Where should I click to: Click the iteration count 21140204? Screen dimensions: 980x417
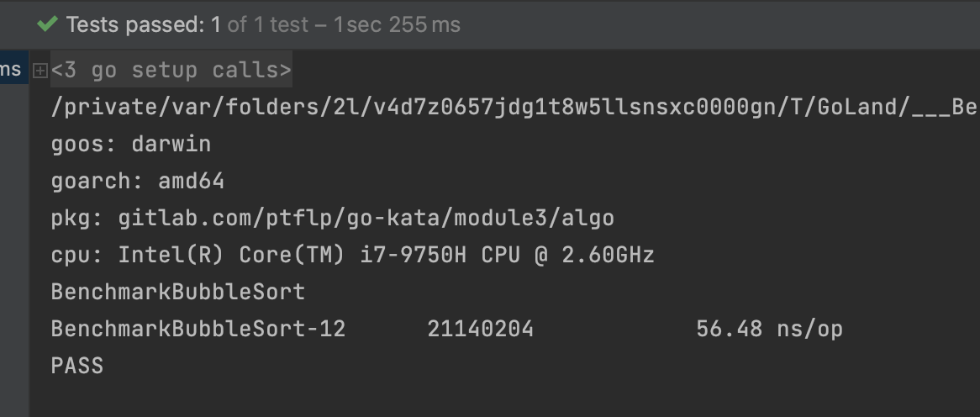[480, 329]
